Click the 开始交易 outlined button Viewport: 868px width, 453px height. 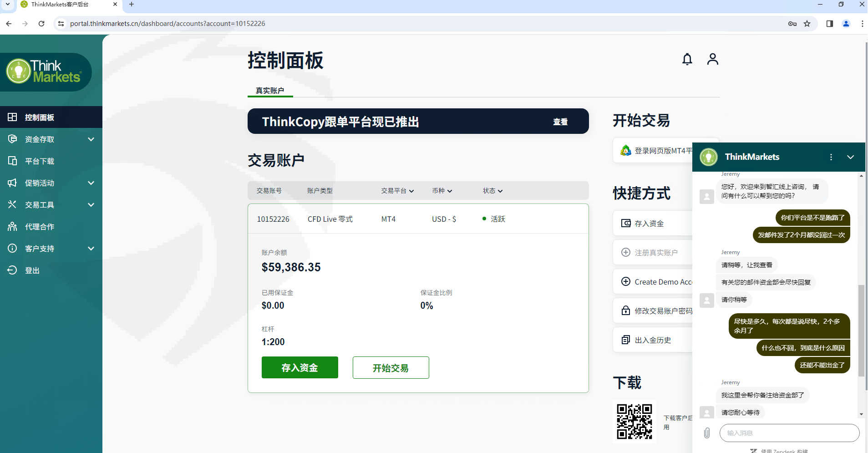pyautogui.click(x=391, y=367)
